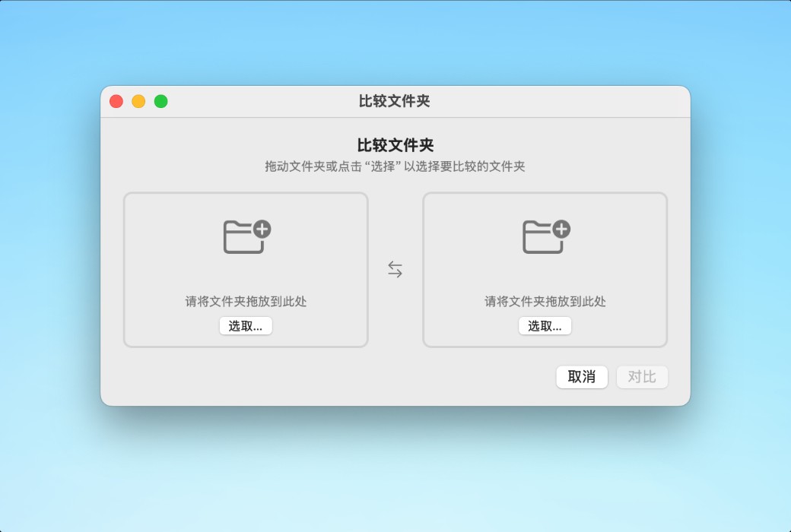Click the window title bar text 比较文件夹
The height and width of the screenshot is (532, 791).
395,101
